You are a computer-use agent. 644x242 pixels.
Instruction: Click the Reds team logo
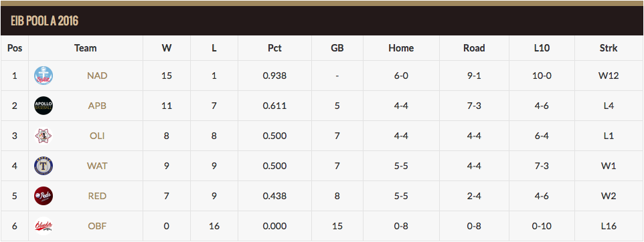coord(43,196)
